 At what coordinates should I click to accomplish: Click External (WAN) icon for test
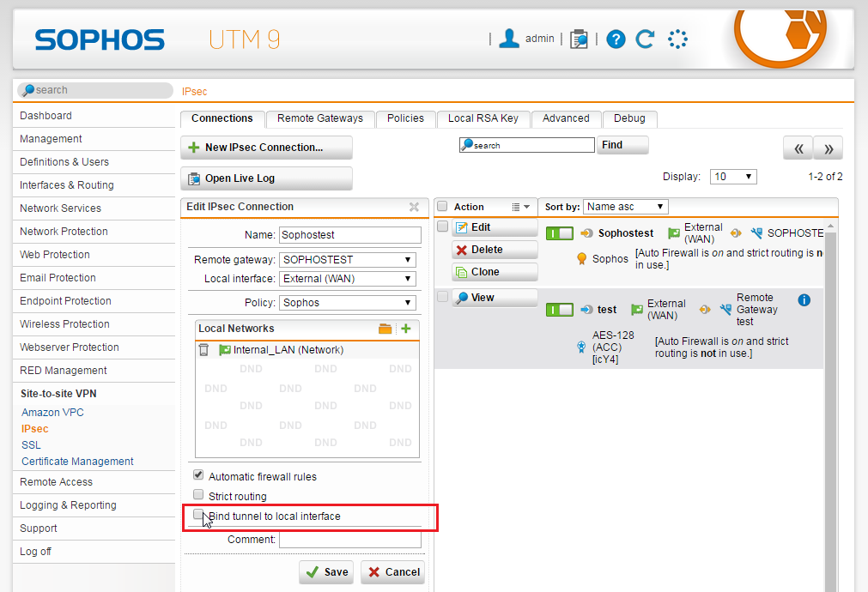click(637, 310)
